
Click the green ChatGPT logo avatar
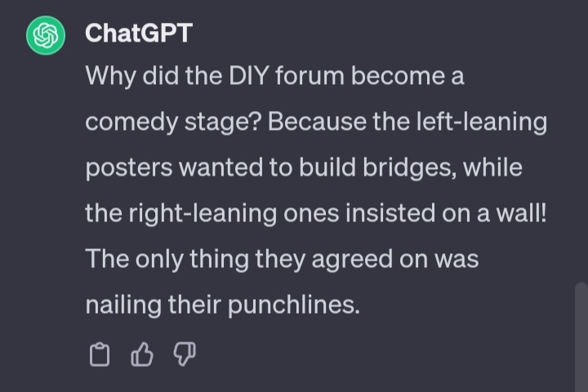coord(46,36)
